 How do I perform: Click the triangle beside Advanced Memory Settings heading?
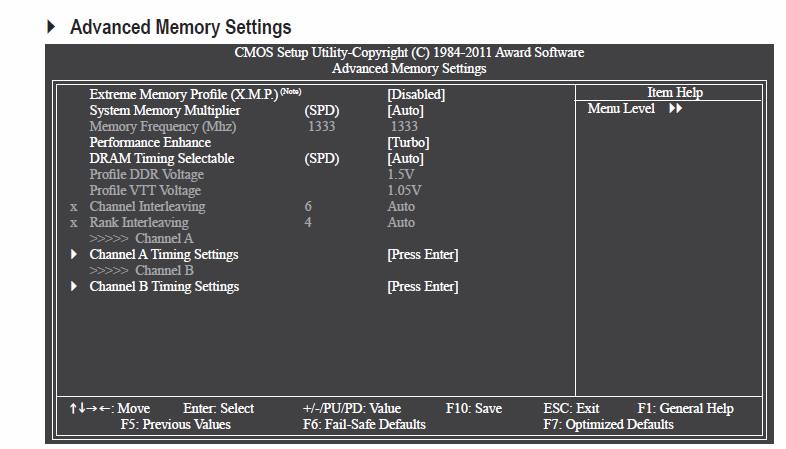coord(51,27)
